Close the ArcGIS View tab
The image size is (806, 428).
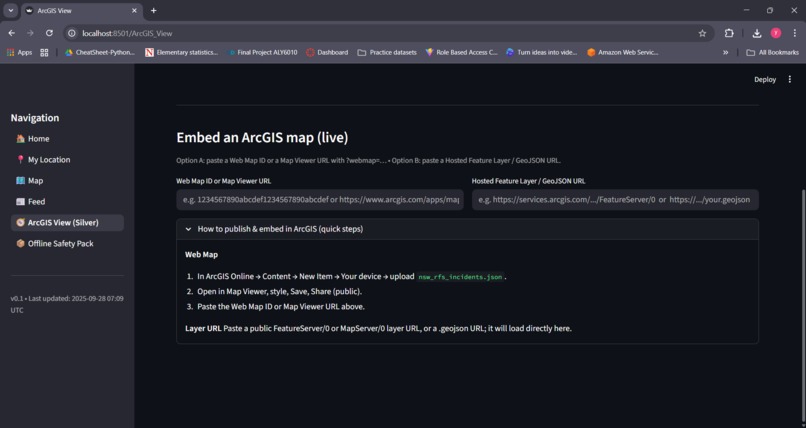pos(134,10)
